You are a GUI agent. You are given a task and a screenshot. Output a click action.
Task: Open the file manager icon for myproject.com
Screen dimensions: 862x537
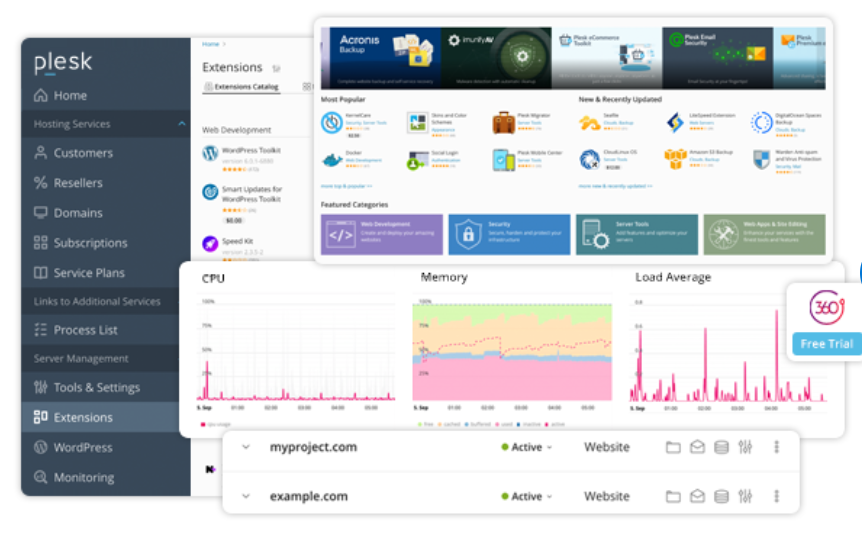point(673,447)
